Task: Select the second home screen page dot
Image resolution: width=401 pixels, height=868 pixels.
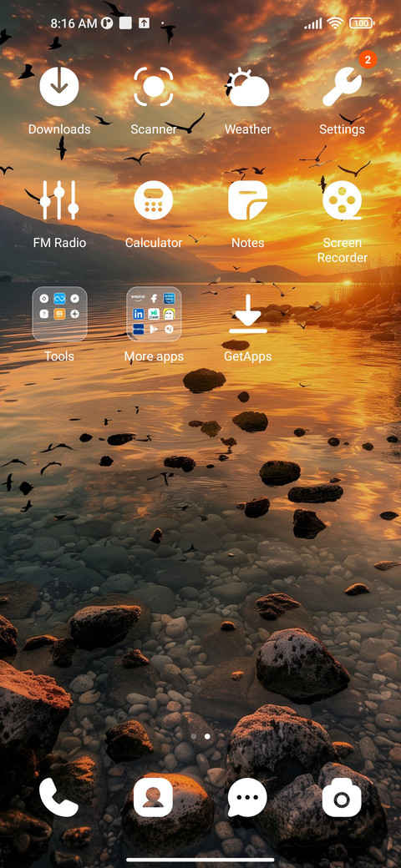Action: click(207, 737)
